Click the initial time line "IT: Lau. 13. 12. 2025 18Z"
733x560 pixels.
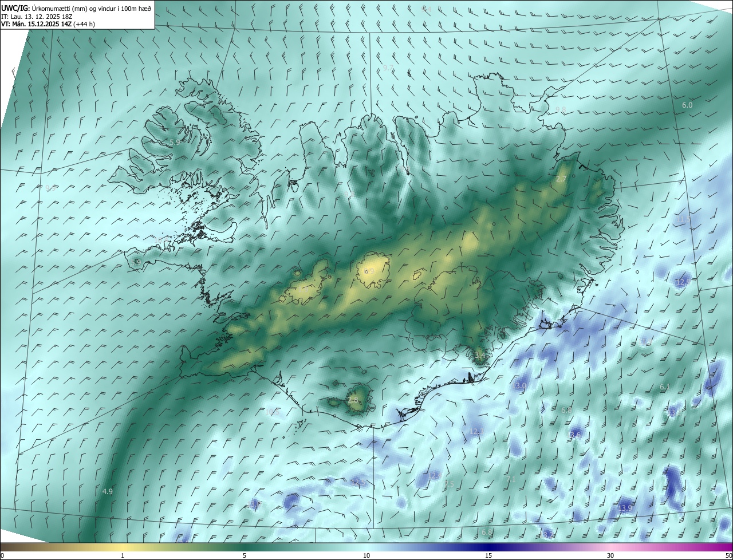point(36,16)
